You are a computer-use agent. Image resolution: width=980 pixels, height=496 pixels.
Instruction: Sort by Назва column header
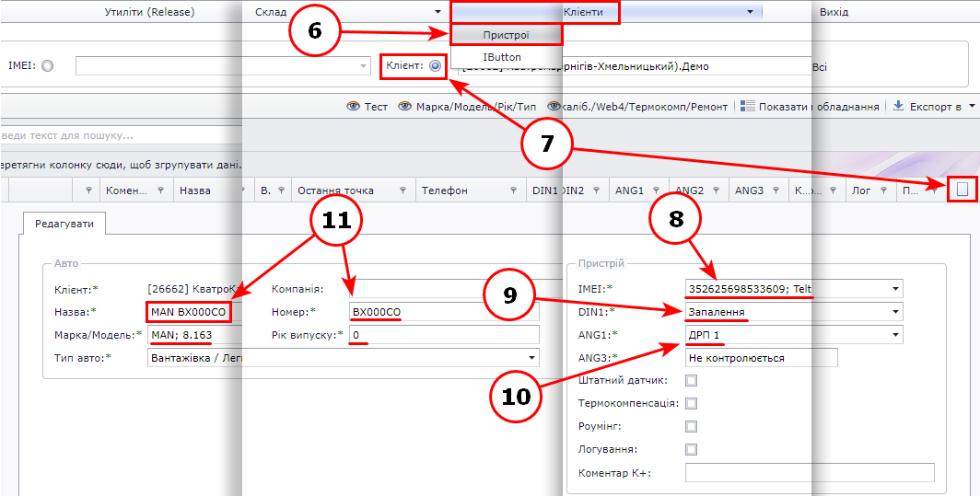[195, 190]
